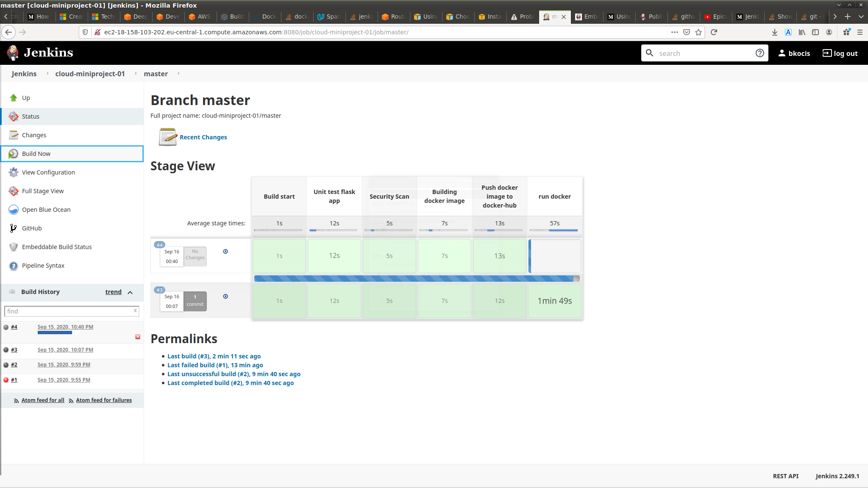Click the GitHub sidebar icon

(x=14, y=228)
